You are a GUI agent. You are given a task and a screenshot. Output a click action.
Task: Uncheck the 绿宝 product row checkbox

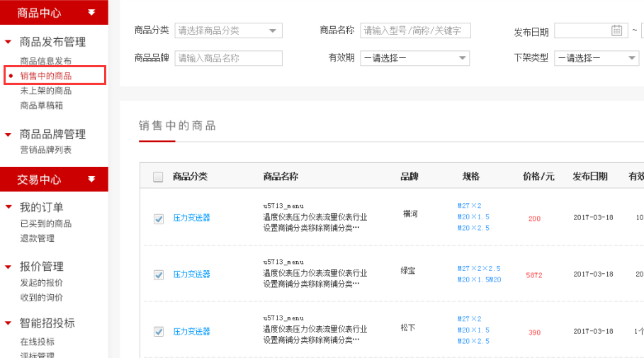click(x=159, y=275)
